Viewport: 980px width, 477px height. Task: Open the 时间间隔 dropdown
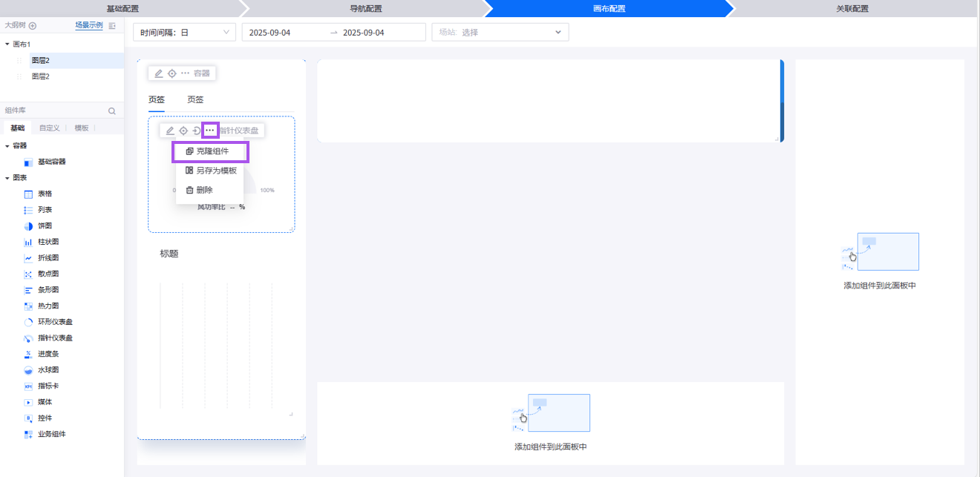[x=184, y=33]
